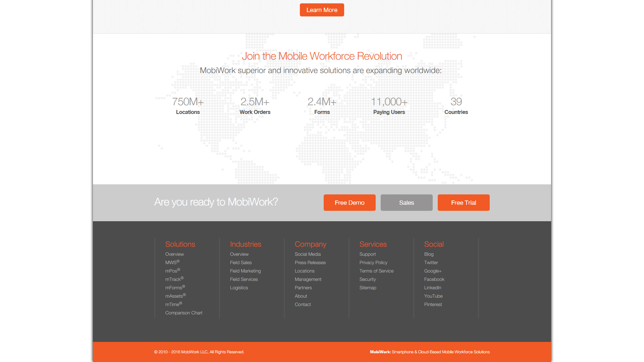Read the Privacy Policy
This screenshot has height=362, width=644.
pyautogui.click(x=373, y=262)
